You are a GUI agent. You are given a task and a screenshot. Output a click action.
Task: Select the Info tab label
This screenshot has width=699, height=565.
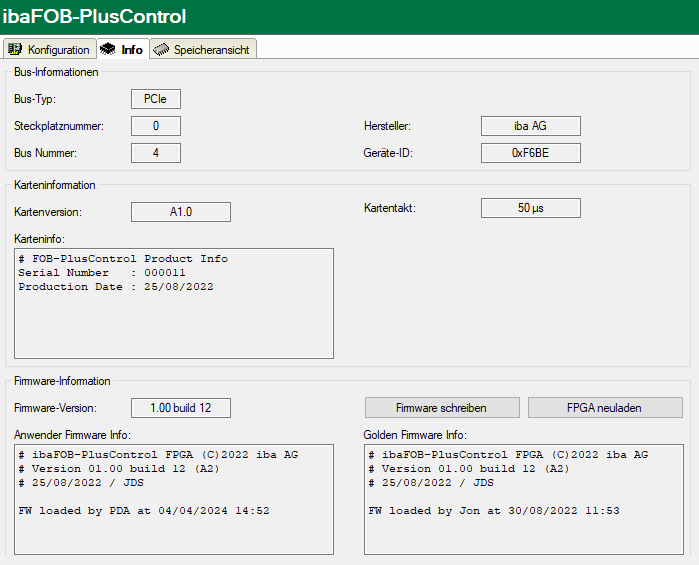coord(132,49)
